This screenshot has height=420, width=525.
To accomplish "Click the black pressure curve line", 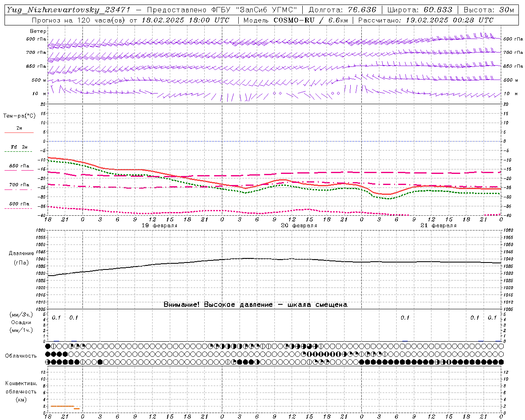I will pyautogui.click(x=275, y=259).
